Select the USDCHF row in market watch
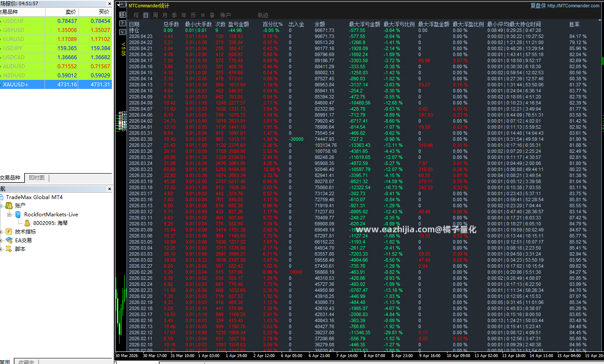Image resolution: width=604 pixels, height=364 pixels. (x=56, y=21)
